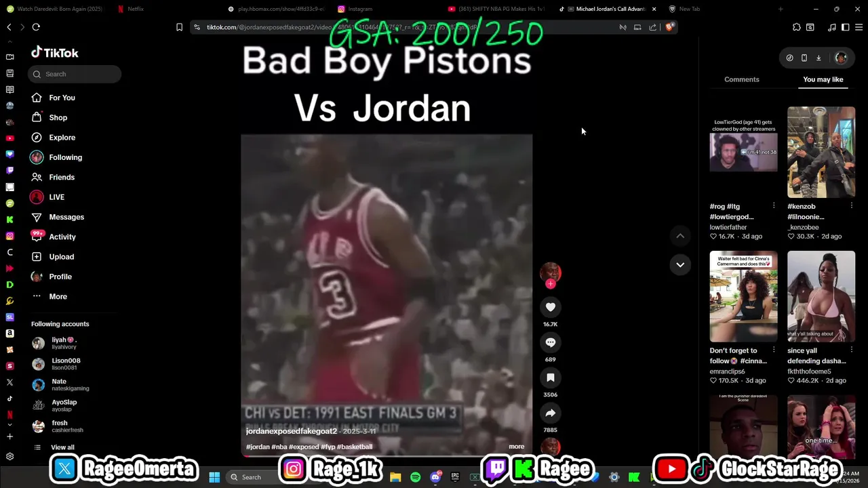
Task: Switch to play.hbomax.com browser tab
Action: (x=275, y=9)
